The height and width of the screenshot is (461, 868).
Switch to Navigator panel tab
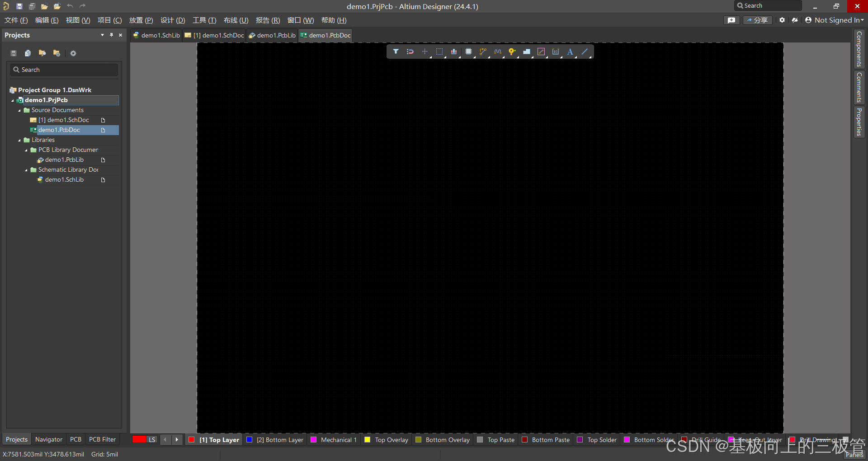pyautogui.click(x=49, y=439)
